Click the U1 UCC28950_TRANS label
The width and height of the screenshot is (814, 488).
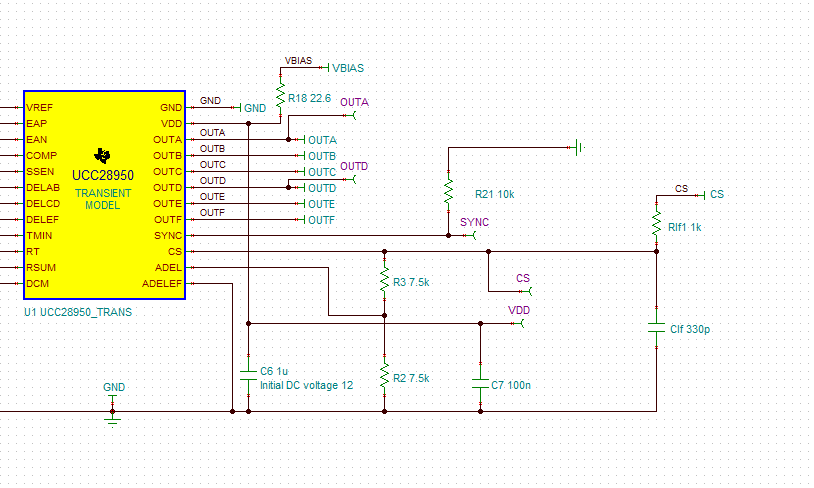tap(78, 312)
